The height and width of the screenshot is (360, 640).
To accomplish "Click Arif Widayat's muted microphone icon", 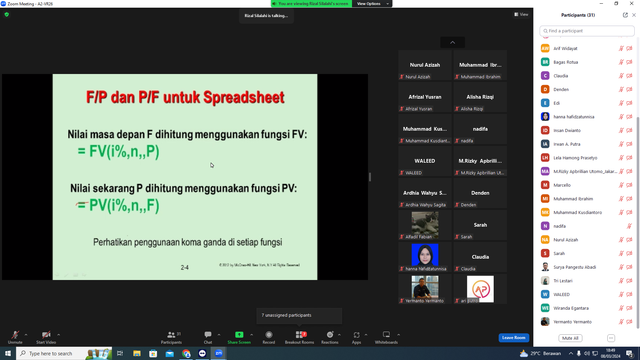I will point(621,49).
